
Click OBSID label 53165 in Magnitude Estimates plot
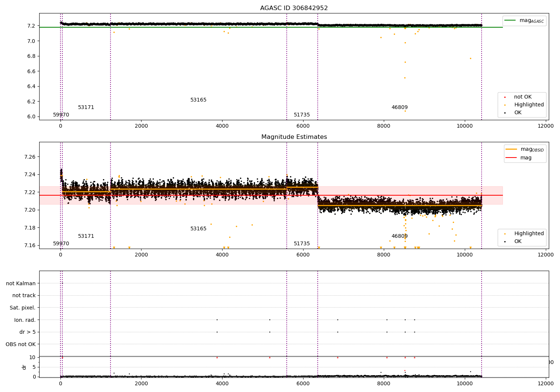pyautogui.click(x=198, y=229)
